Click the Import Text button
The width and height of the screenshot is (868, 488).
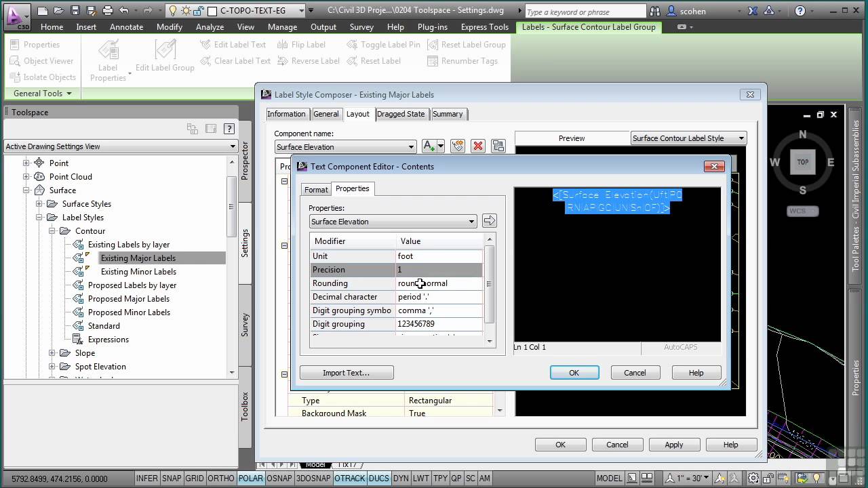click(x=347, y=373)
